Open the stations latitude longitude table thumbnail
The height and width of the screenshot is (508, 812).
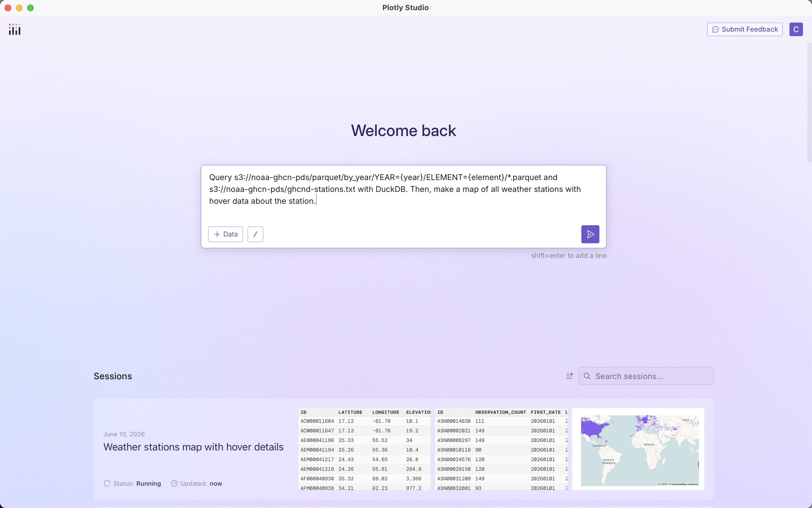[x=364, y=449]
